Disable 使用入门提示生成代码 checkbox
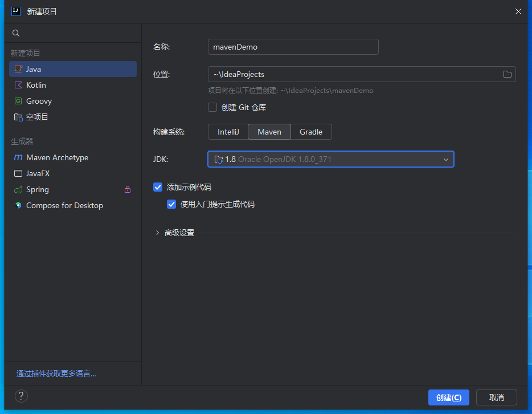 click(171, 204)
